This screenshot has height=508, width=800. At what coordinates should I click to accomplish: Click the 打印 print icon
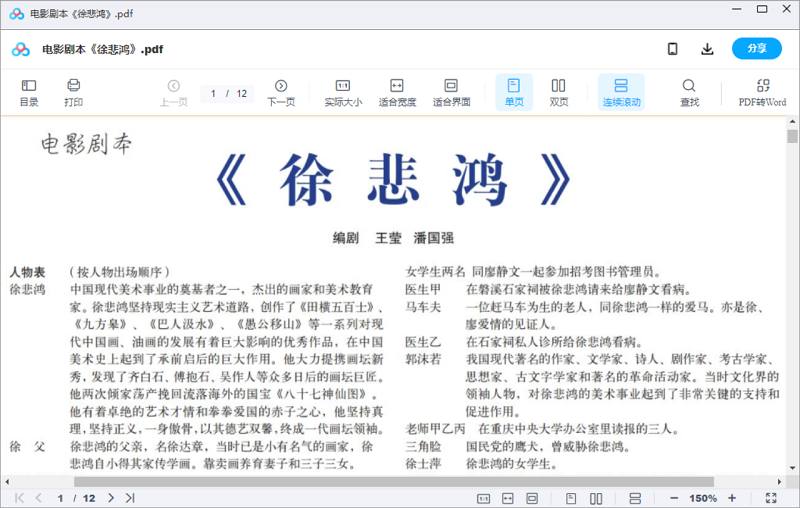[x=73, y=92]
